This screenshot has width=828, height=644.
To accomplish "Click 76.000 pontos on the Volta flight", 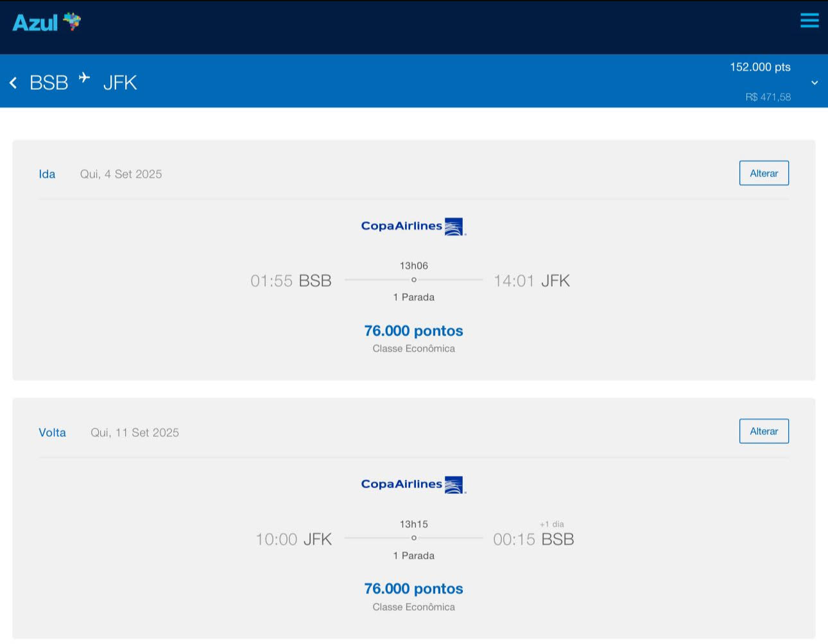I will [413, 589].
